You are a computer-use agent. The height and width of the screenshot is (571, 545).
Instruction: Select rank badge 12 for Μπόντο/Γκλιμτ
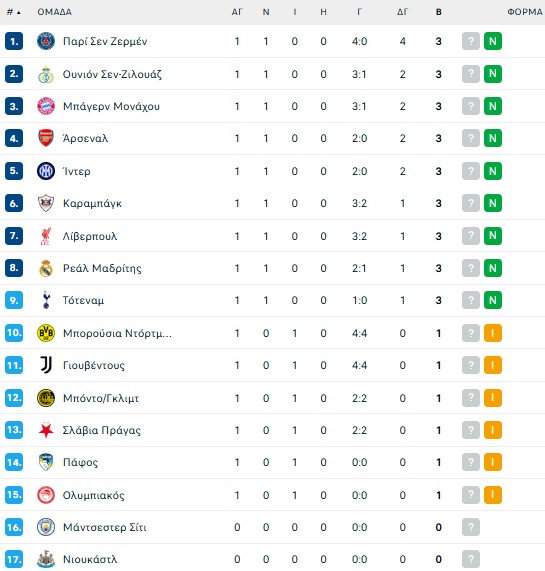(14, 398)
